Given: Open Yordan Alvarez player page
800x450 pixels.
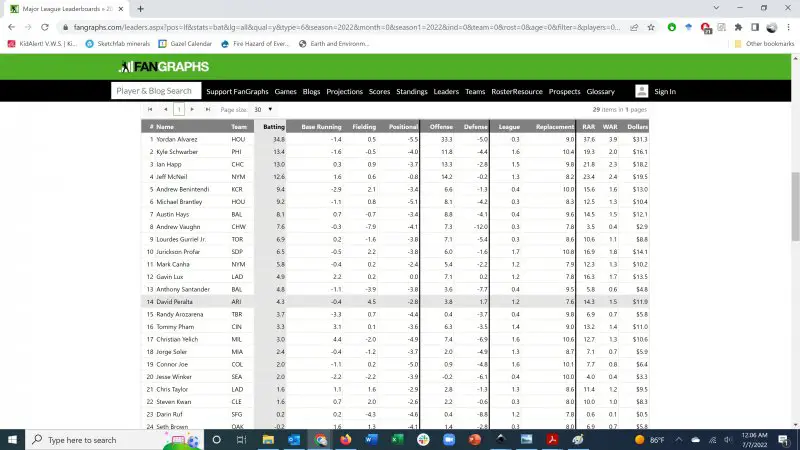Looking at the screenshot, I should (179, 139).
